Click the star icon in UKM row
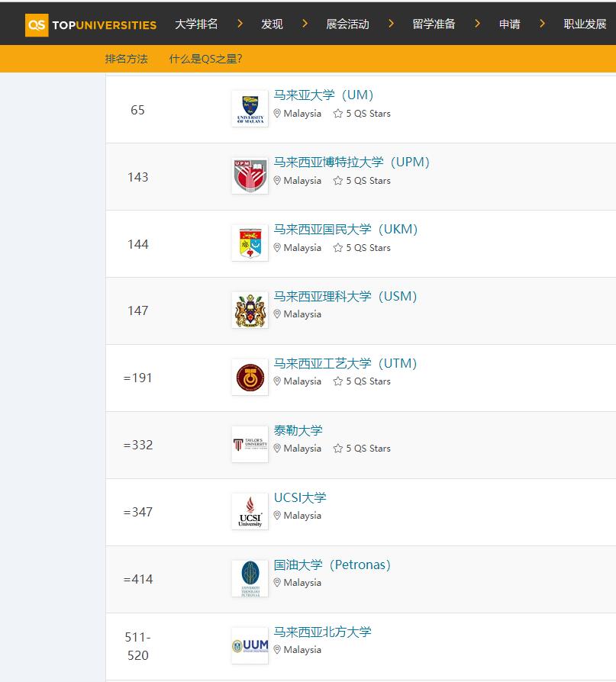Viewport: 616px width, 682px height. click(x=338, y=247)
